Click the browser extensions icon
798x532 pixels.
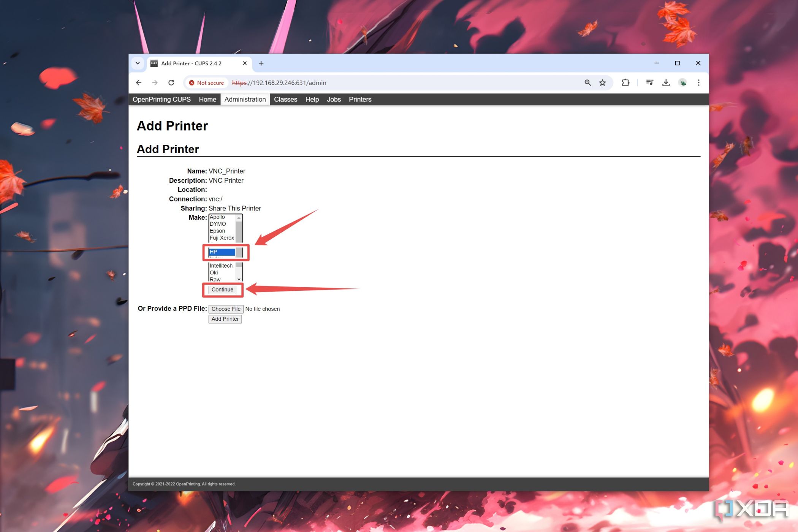(x=626, y=82)
